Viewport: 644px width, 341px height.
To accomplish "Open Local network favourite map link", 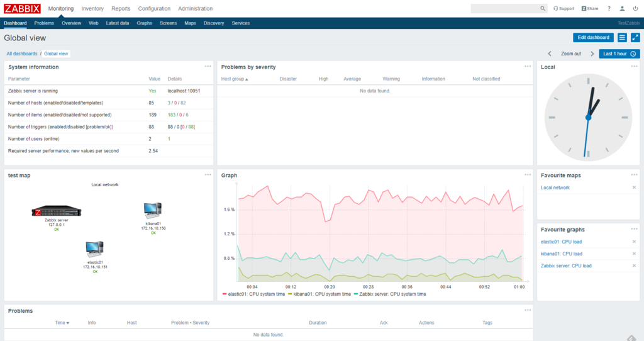I will click(x=555, y=187).
